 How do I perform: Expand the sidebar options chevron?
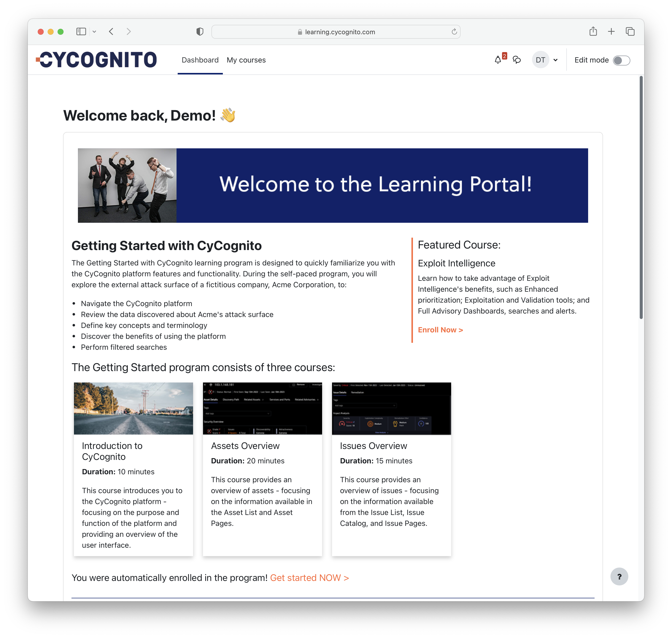94,32
